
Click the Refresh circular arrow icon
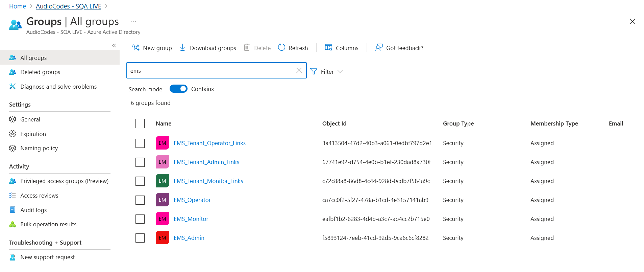[x=281, y=47]
